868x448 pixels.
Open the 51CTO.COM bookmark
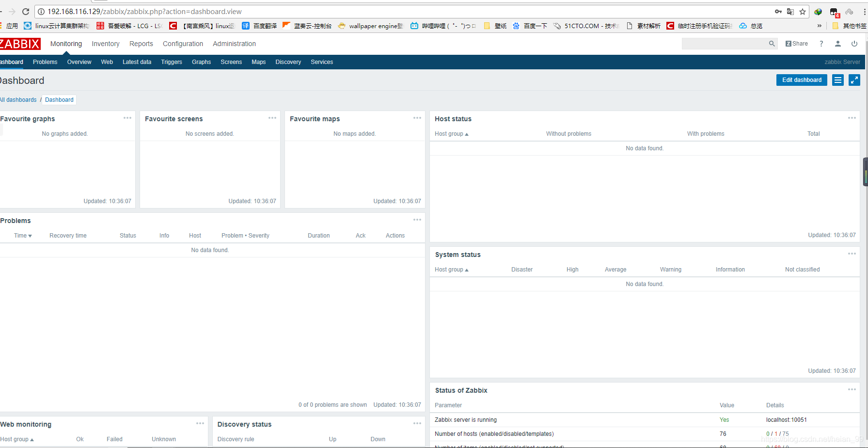point(586,26)
